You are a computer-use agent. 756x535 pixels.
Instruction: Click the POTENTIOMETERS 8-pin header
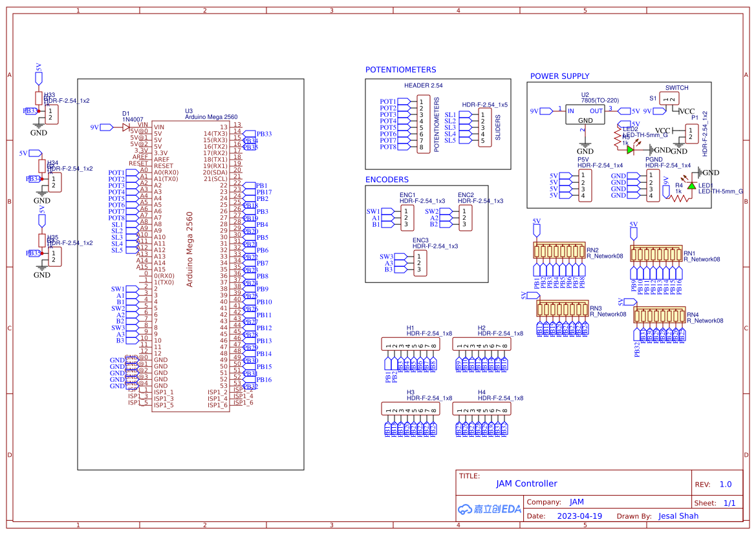424,124
